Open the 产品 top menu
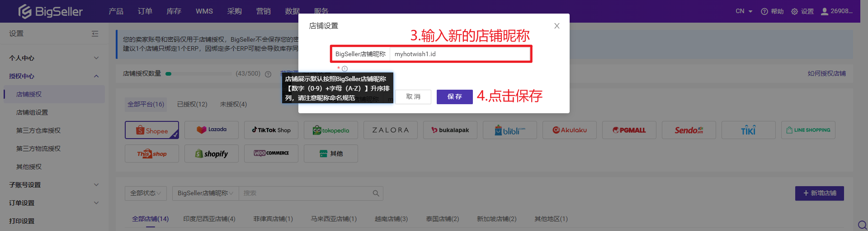Viewport: 868px width, 231px height. [x=116, y=11]
